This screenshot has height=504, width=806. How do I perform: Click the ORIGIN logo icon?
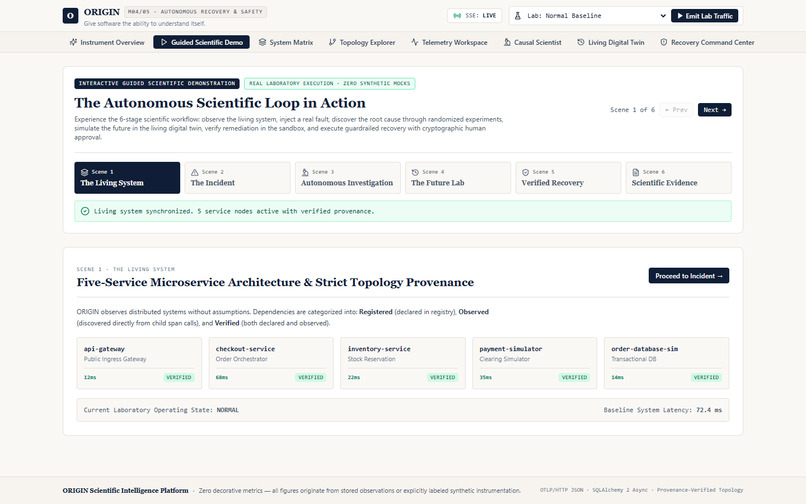pos(70,15)
